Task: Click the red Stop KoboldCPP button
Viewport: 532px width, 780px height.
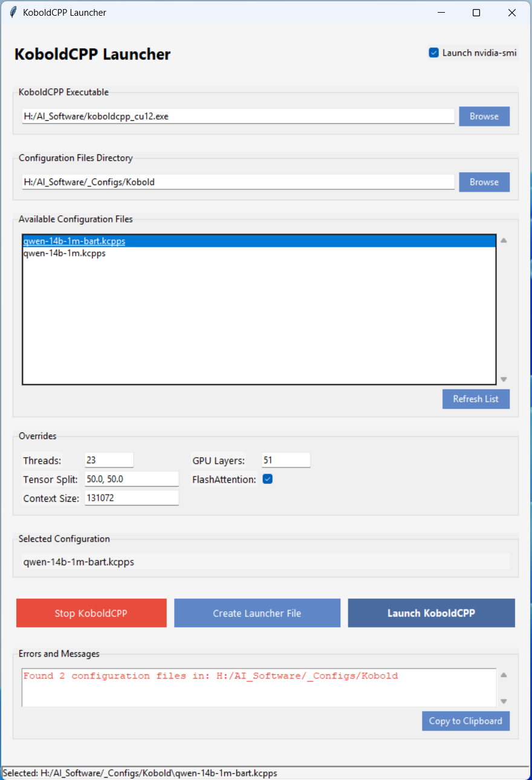Action: (91, 613)
